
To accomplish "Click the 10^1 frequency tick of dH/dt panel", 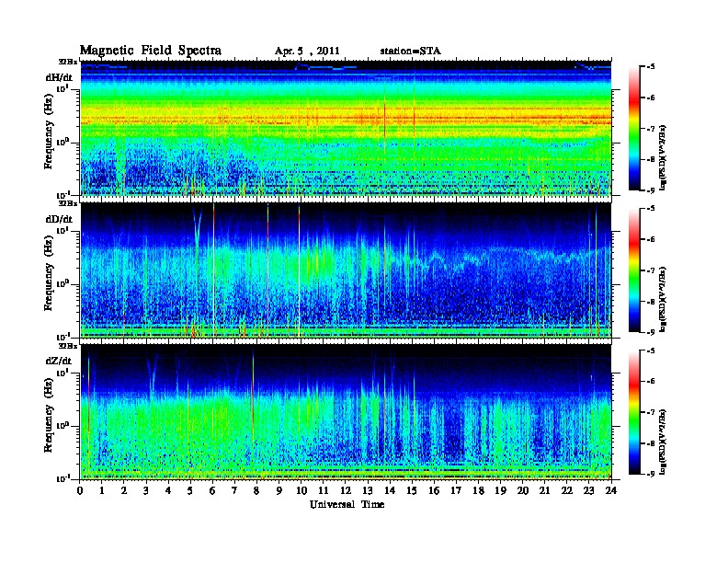I will pyautogui.click(x=63, y=88).
